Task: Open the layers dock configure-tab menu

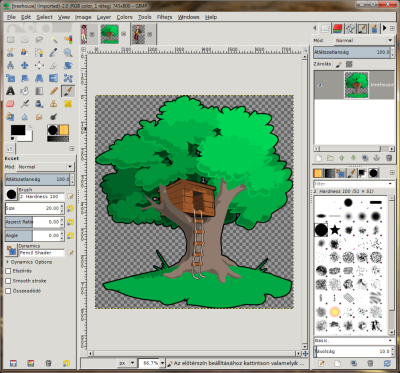Action: point(392,28)
